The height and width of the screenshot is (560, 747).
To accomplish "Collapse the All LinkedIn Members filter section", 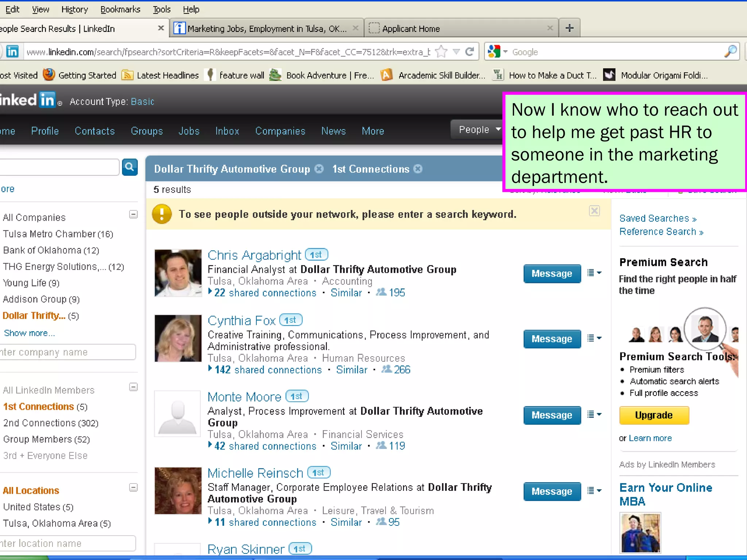I will pyautogui.click(x=133, y=387).
